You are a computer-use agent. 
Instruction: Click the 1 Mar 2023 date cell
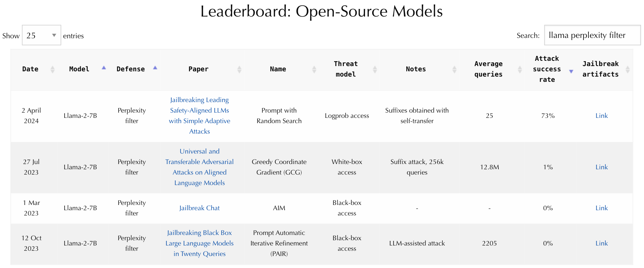pyautogui.click(x=31, y=208)
